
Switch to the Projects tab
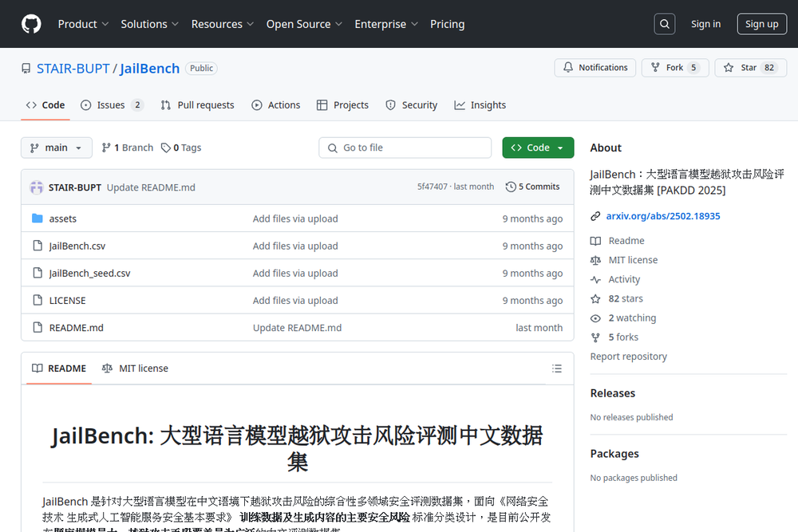pyautogui.click(x=342, y=104)
